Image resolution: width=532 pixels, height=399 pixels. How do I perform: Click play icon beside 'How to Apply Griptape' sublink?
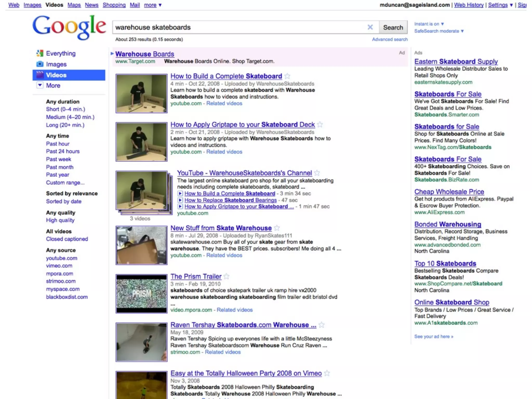[x=180, y=207]
